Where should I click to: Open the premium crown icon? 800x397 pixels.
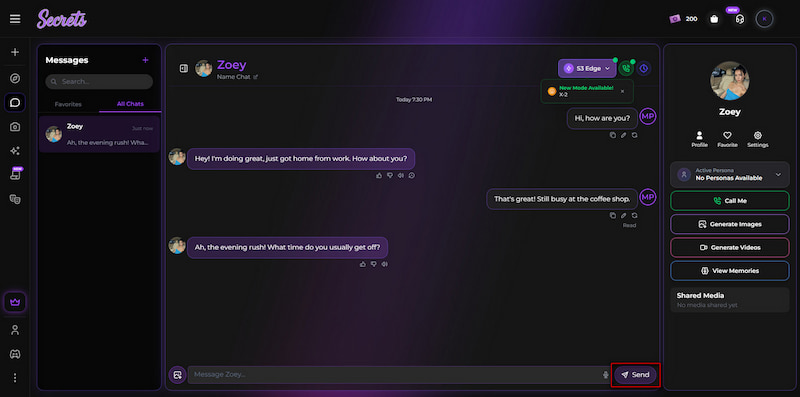coord(15,302)
